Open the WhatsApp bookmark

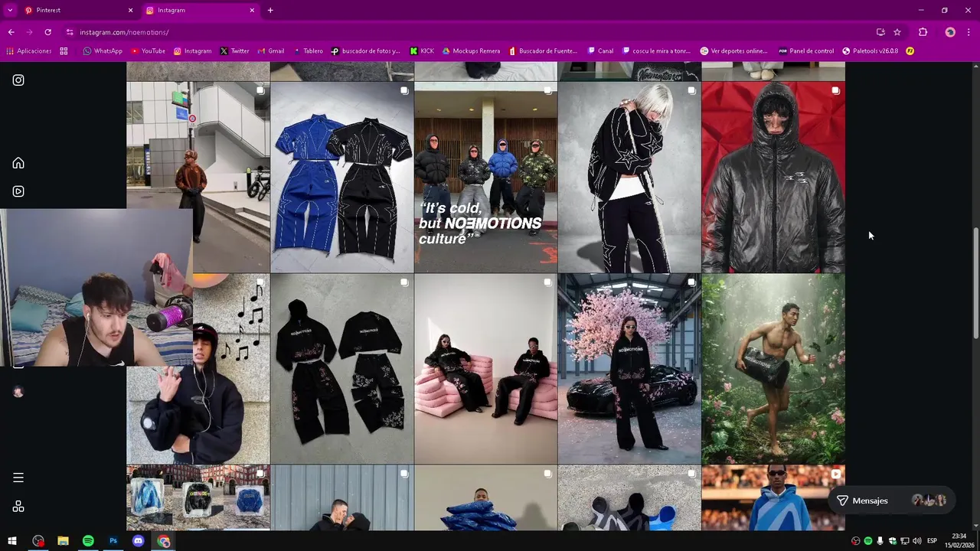pyautogui.click(x=103, y=51)
